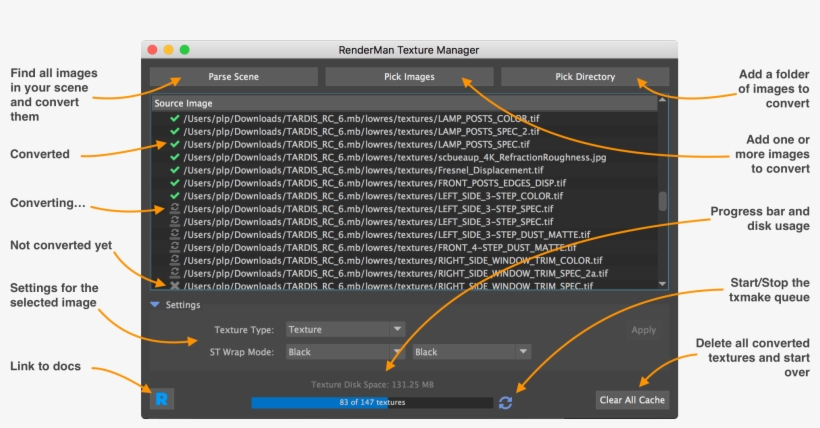Click checkmark next to LEFT_SIDE_3-STEP_COLOR.tif
Image resolution: width=820 pixels, height=428 pixels.
coord(175,196)
